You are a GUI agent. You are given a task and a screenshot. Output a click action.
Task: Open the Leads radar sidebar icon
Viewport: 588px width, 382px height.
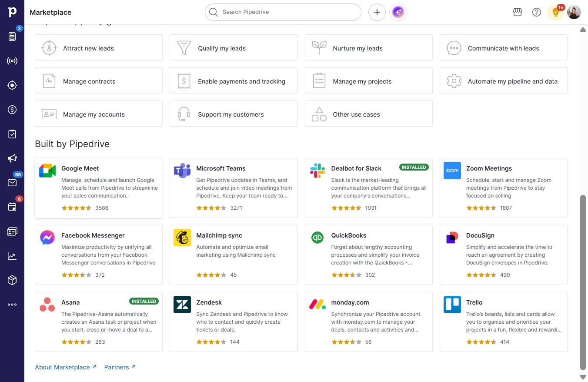12,61
